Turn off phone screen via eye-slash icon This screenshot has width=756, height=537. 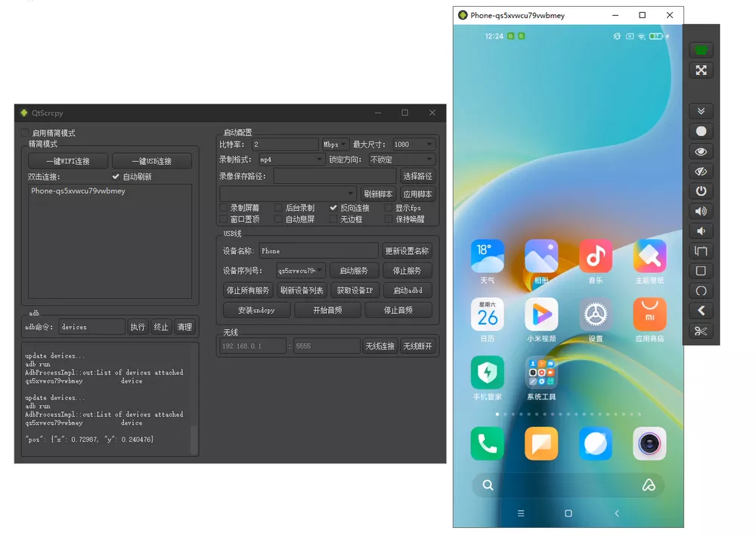701,171
